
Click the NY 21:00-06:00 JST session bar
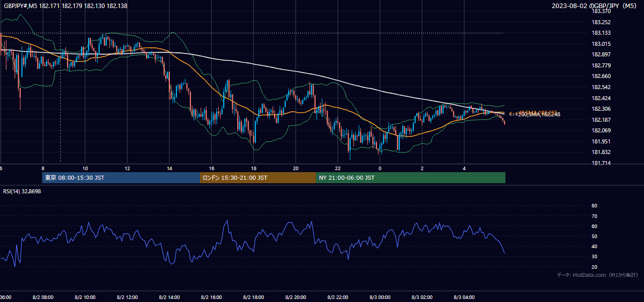411,178
